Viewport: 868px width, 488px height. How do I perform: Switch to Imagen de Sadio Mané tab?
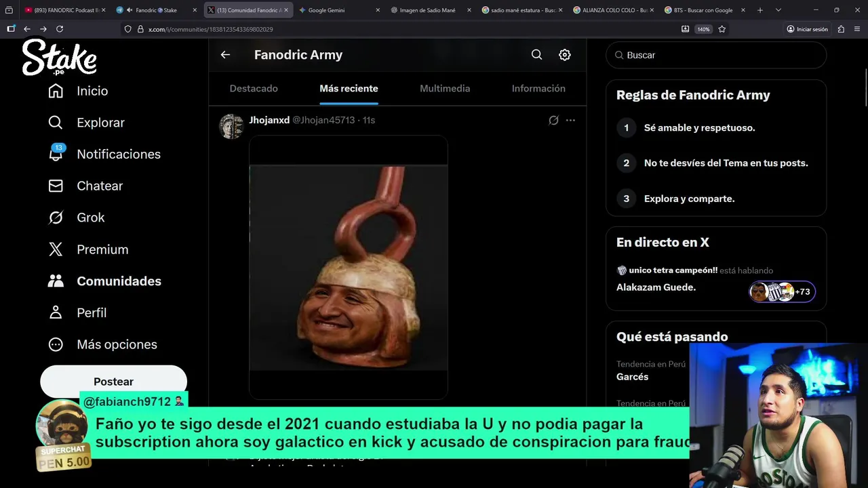point(431,10)
